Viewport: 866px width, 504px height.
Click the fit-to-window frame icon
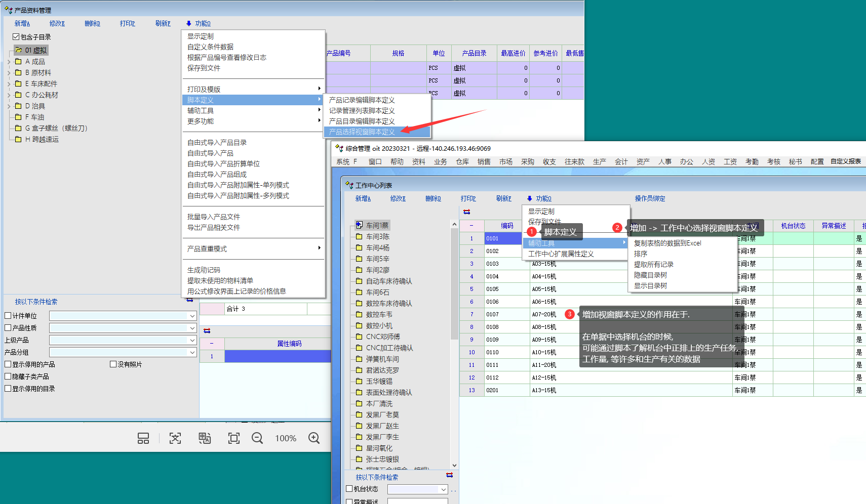click(233, 438)
